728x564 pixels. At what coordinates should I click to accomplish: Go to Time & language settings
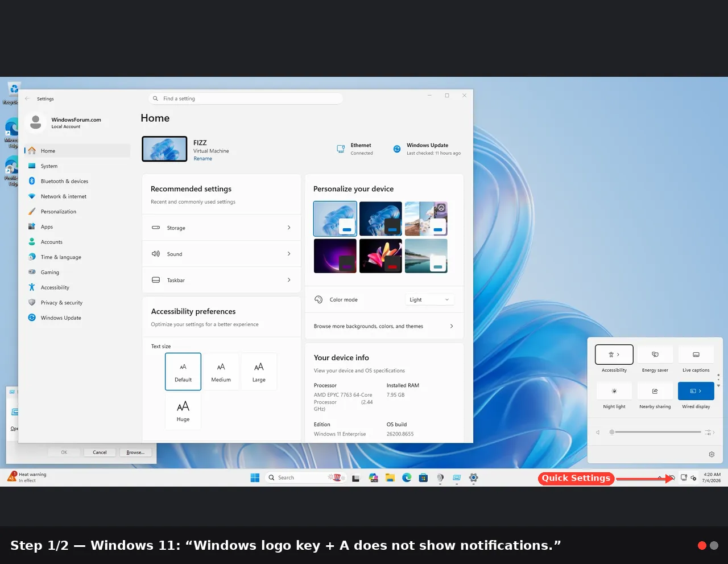pos(77,257)
